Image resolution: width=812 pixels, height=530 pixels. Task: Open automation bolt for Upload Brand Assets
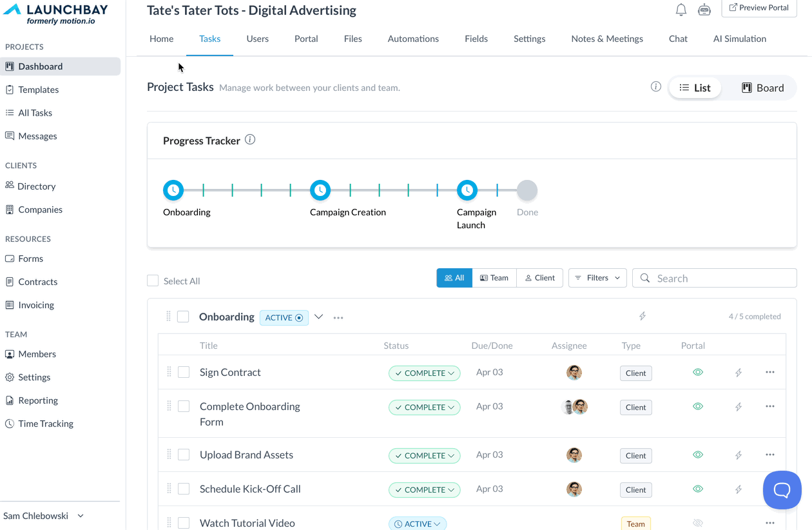[x=739, y=455]
